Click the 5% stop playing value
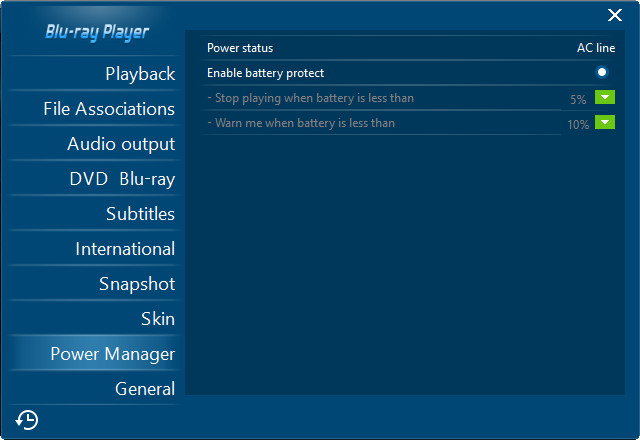This screenshot has height=440, width=640. [x=578, y=99]
